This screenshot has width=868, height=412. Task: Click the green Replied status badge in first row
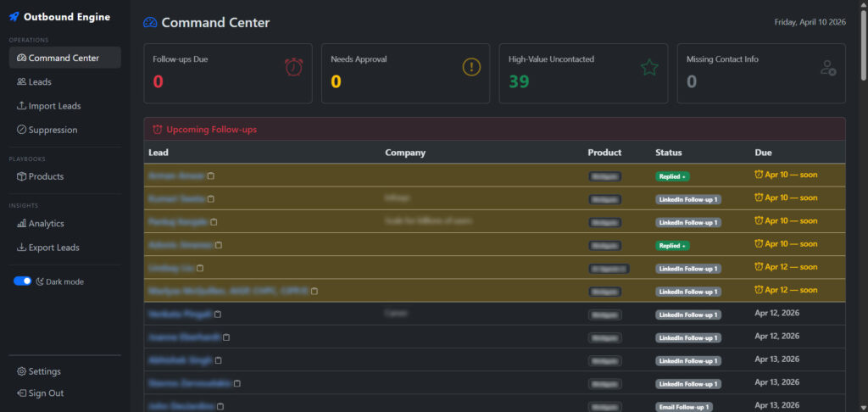click(x=671, y=176)
